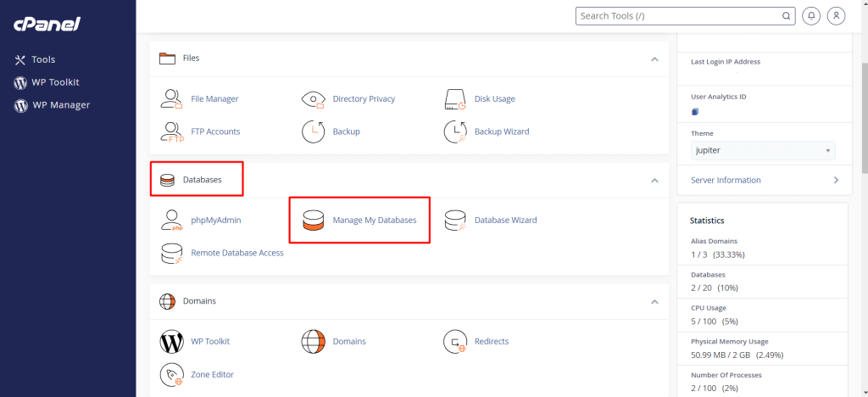Open Manage My Databases link
This screenshot has height=397, width=868.
[x=374, y=221]
